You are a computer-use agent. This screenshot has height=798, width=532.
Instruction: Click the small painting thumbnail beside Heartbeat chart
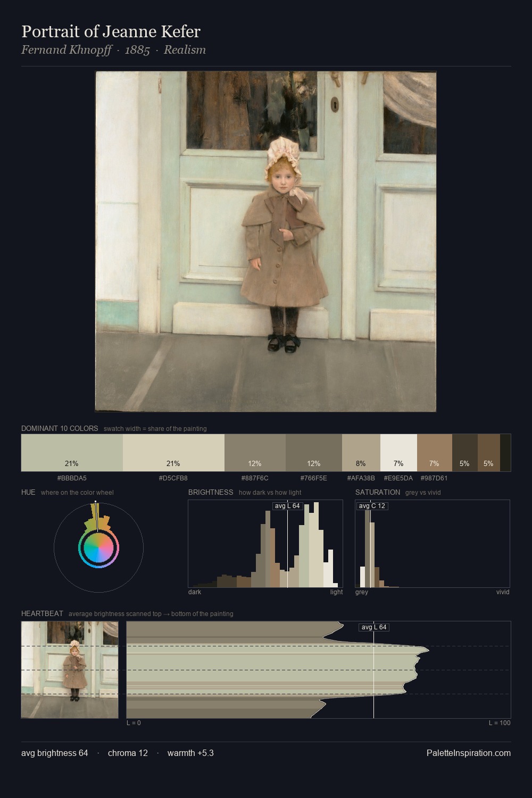pos(70,670)
